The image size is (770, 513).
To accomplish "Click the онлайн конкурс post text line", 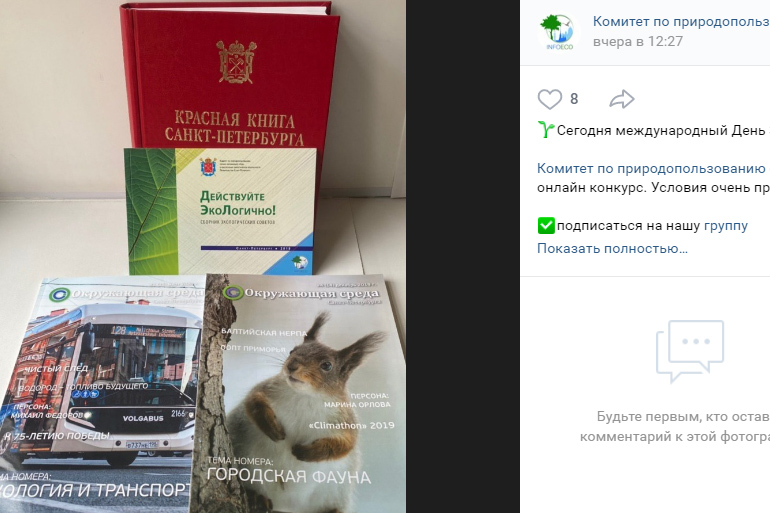I will click(x=654, y=188).
